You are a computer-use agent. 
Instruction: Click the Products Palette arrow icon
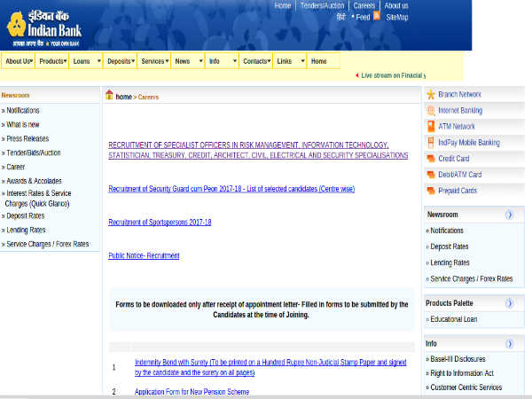point(509,303)
